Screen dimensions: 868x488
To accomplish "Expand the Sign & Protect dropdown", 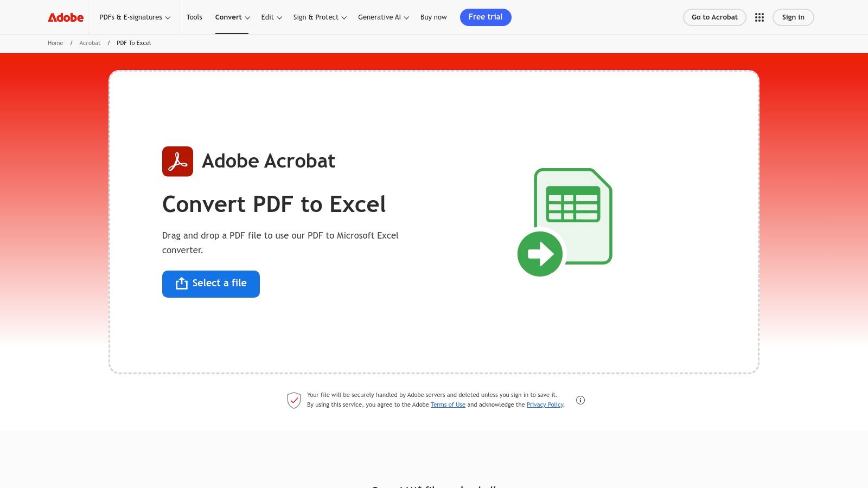I will point(319,17).
